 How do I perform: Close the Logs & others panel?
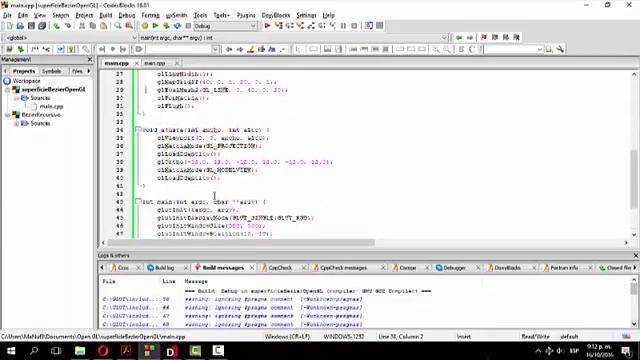(x=635, y=256)
